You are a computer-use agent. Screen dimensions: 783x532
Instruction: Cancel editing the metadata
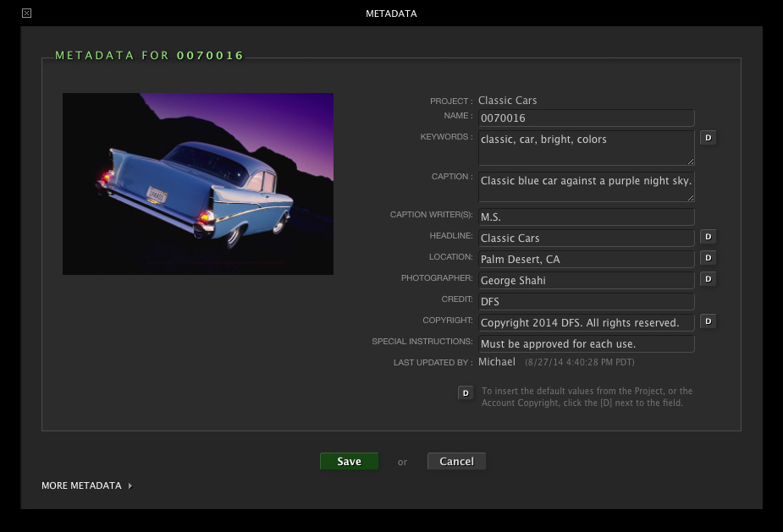click(456, 461)
